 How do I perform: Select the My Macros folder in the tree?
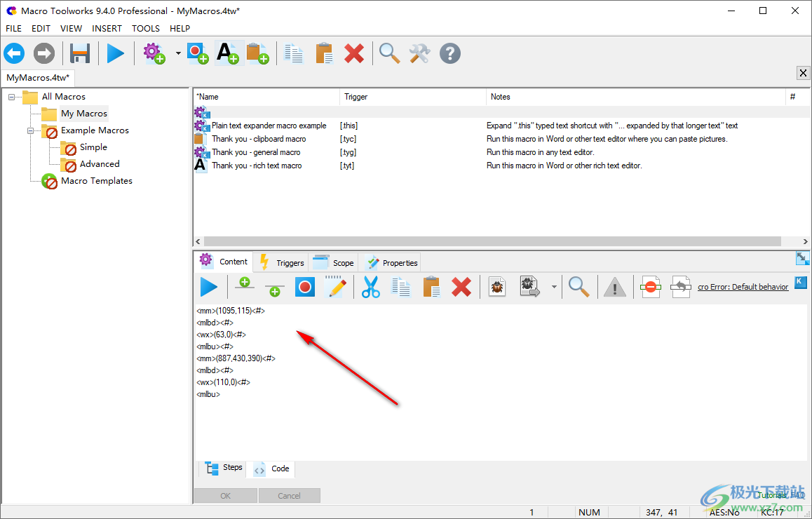84,114
